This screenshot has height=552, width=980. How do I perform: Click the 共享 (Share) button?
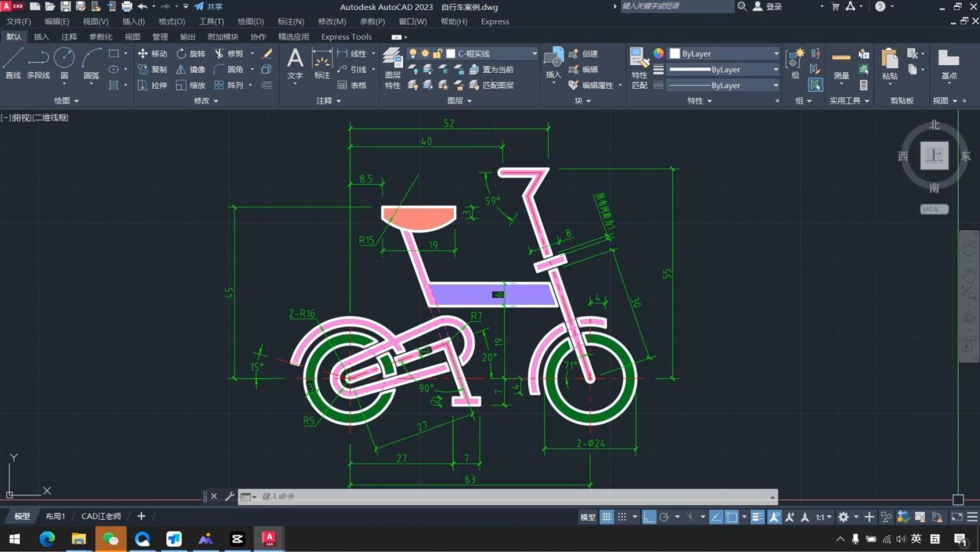(210, 6)
